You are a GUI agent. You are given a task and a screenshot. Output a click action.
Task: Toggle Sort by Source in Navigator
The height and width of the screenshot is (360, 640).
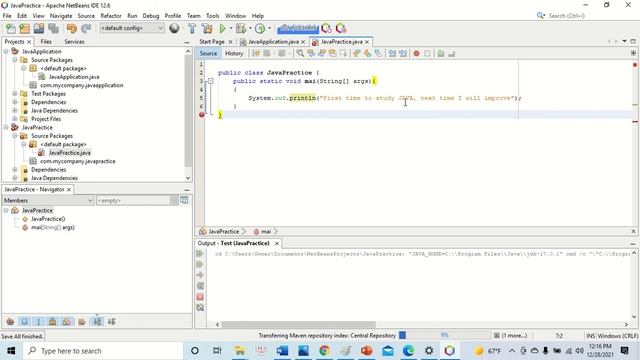coord(111,322)
